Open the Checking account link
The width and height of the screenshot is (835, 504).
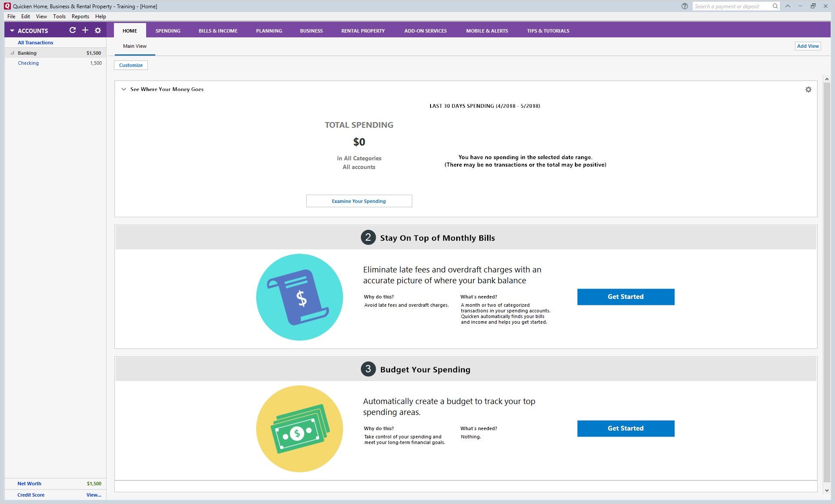tap(28, 63)
